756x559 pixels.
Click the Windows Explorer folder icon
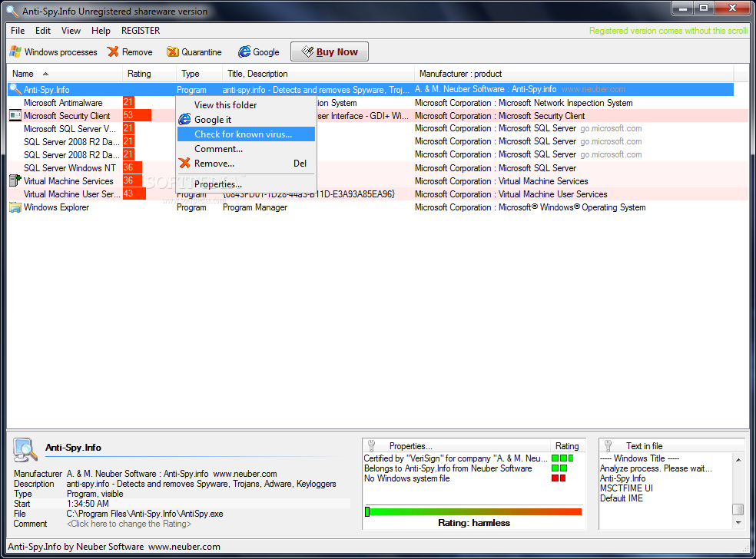(15, 207)
